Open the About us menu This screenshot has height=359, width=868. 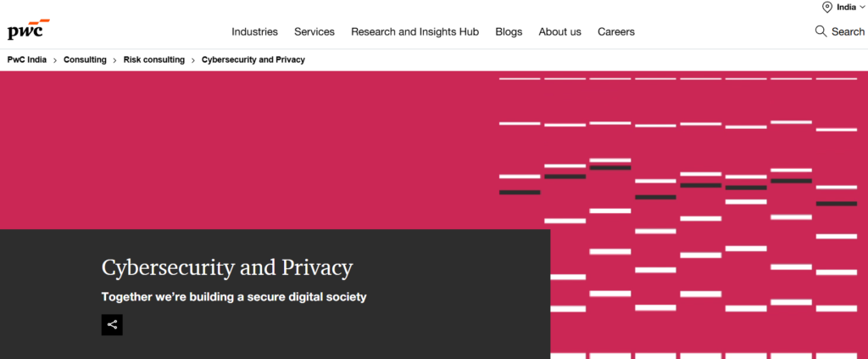point(559,31)
